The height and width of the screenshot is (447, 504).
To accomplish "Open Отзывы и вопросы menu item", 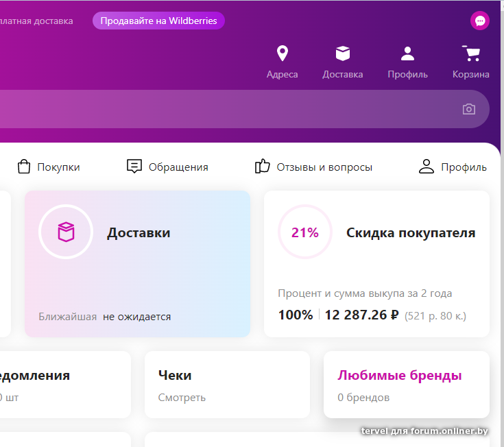I will point(324,167).
